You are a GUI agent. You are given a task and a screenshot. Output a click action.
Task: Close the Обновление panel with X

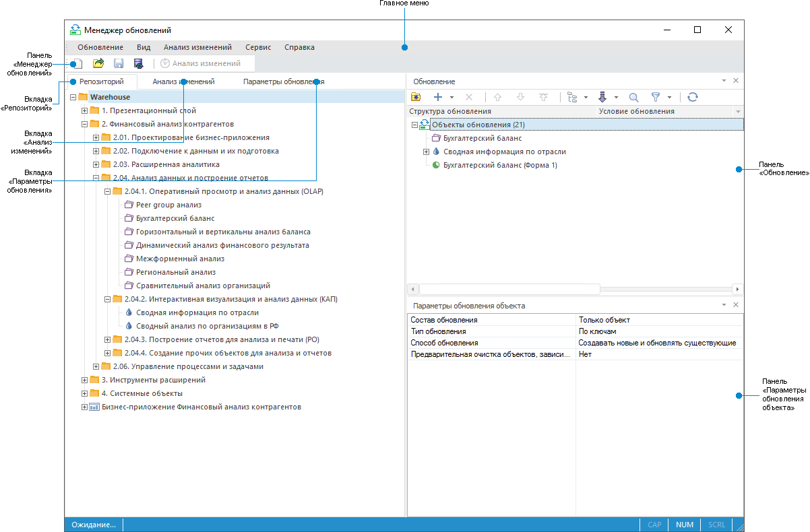click(736, 81)
